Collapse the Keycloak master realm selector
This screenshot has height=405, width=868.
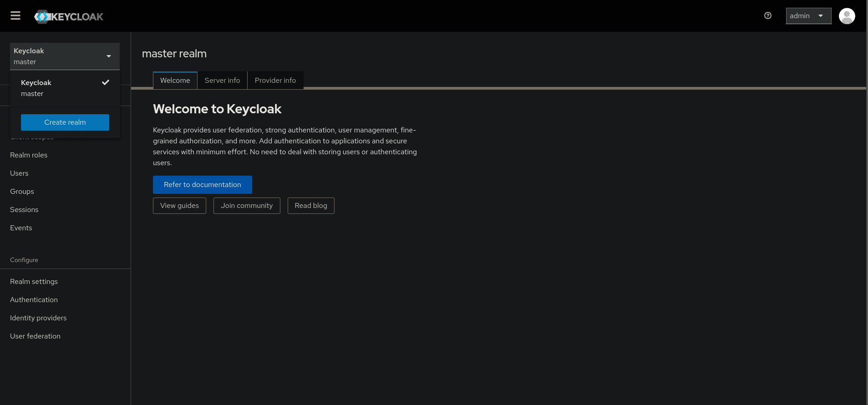click(65, 56)
